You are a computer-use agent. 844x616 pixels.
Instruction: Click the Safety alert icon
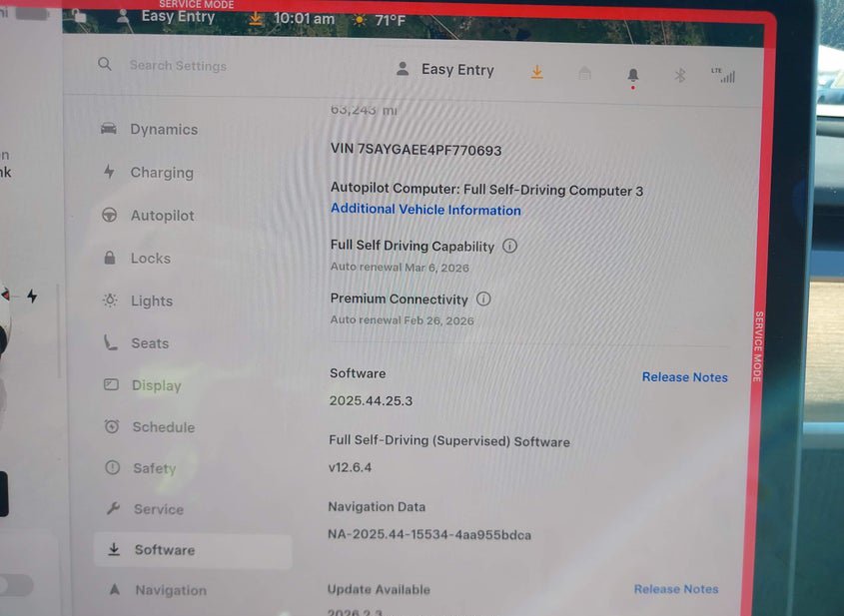tap(113, 467)
